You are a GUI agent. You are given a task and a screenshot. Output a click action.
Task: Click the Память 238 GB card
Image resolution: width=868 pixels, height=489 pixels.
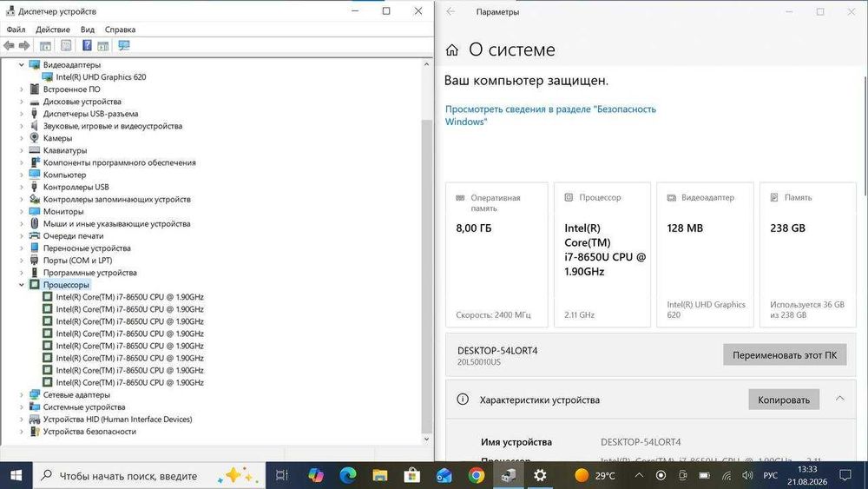coord(807,254)
